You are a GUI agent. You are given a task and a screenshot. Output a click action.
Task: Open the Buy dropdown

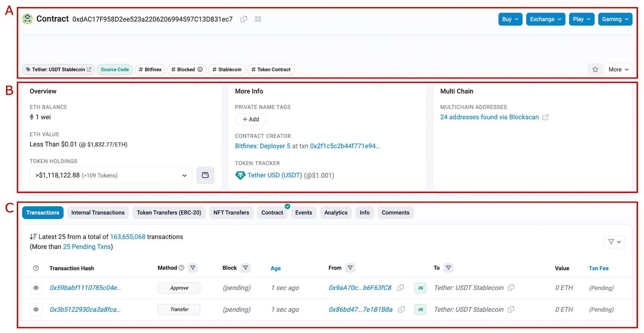[x=510, y=19]
